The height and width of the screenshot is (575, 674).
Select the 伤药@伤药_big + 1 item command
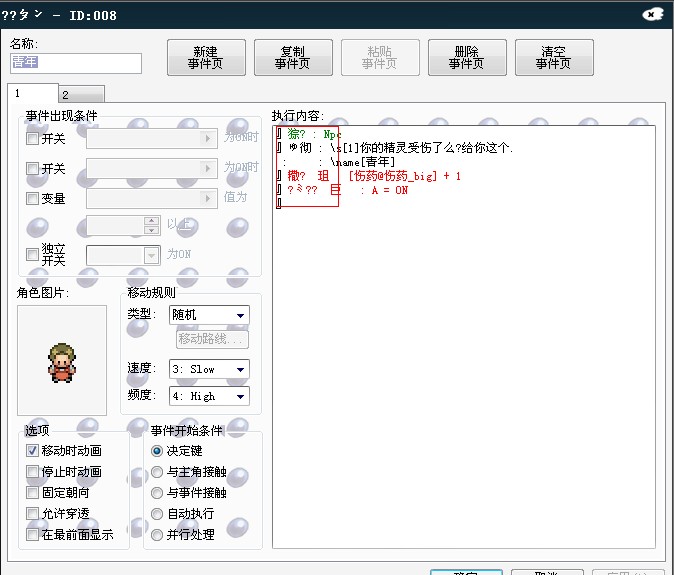point(369,176)
